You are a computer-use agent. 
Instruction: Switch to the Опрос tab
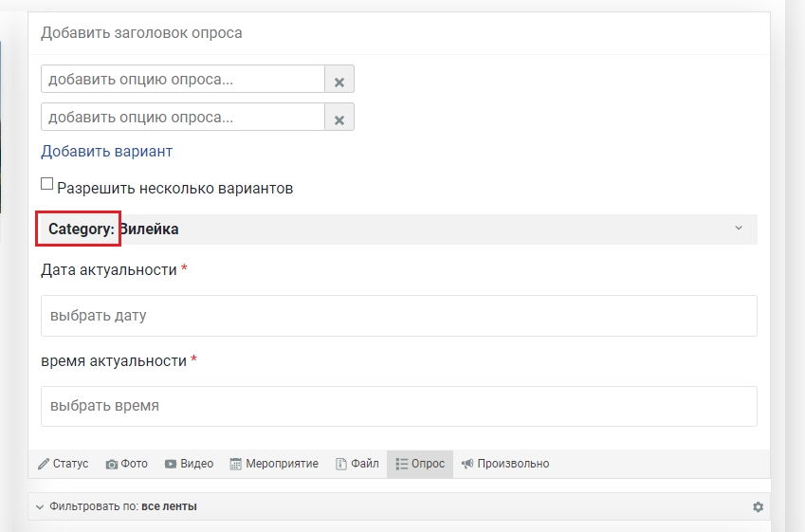420,465
